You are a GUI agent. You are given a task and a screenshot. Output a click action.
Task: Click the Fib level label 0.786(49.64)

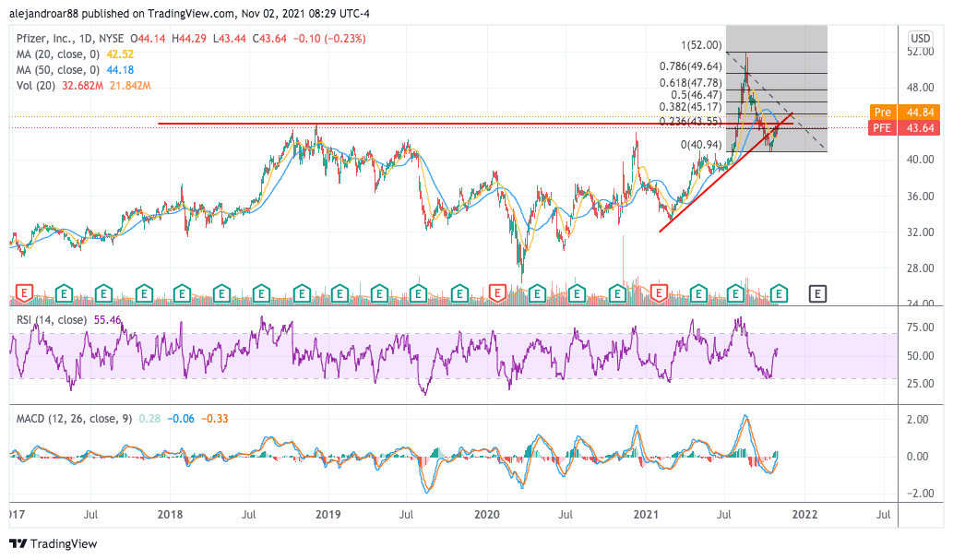pyautogui.click(x=691, y=66)
